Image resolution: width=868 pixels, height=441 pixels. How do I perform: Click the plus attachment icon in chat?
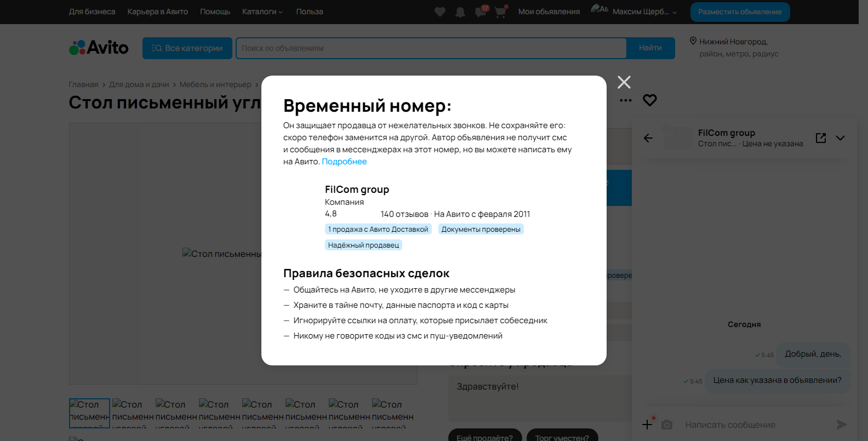[647, 425]
